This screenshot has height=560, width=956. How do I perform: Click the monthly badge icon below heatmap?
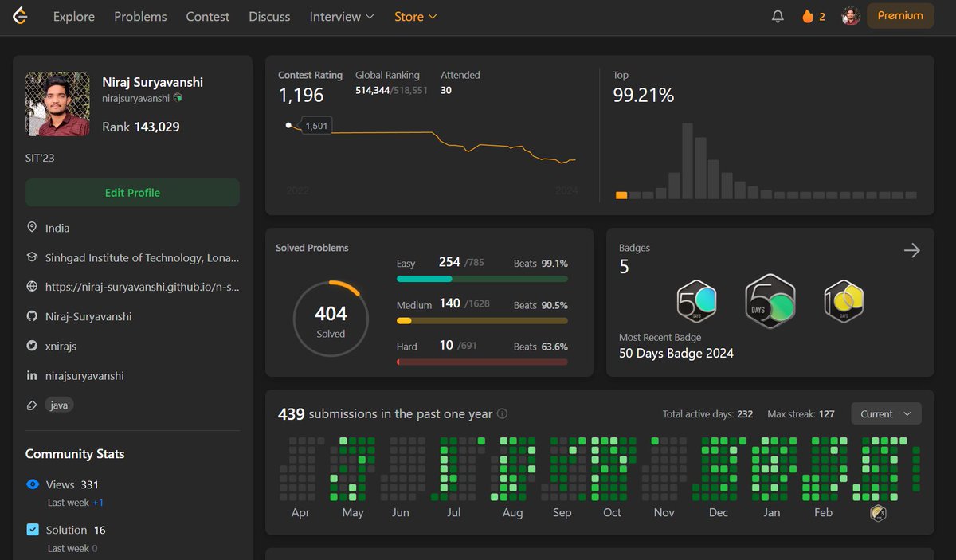(x=878, y=512)
